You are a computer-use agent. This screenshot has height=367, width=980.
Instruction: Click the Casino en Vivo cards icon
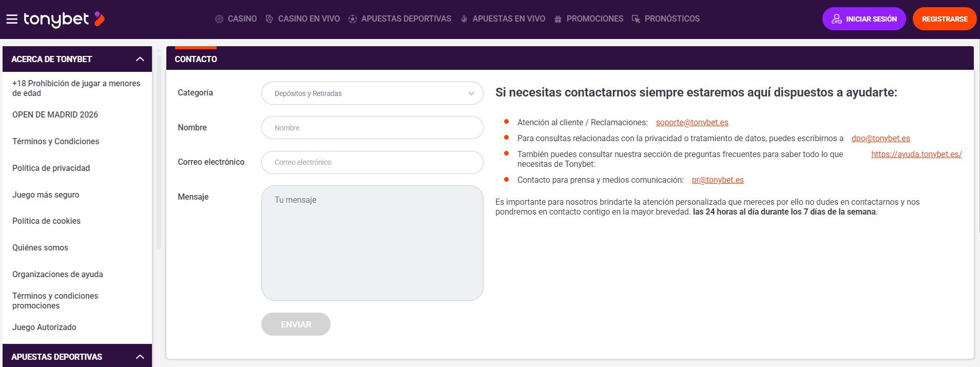pos(269,19)
